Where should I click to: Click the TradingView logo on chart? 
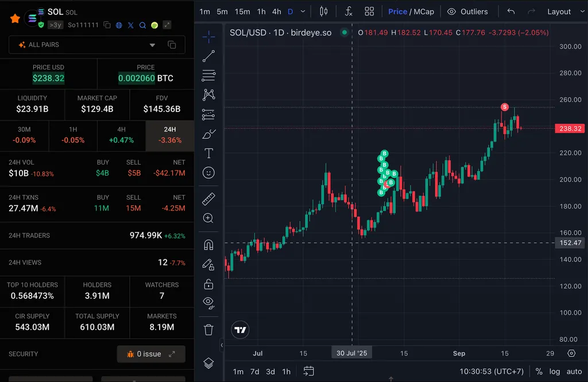coord(240,330)
